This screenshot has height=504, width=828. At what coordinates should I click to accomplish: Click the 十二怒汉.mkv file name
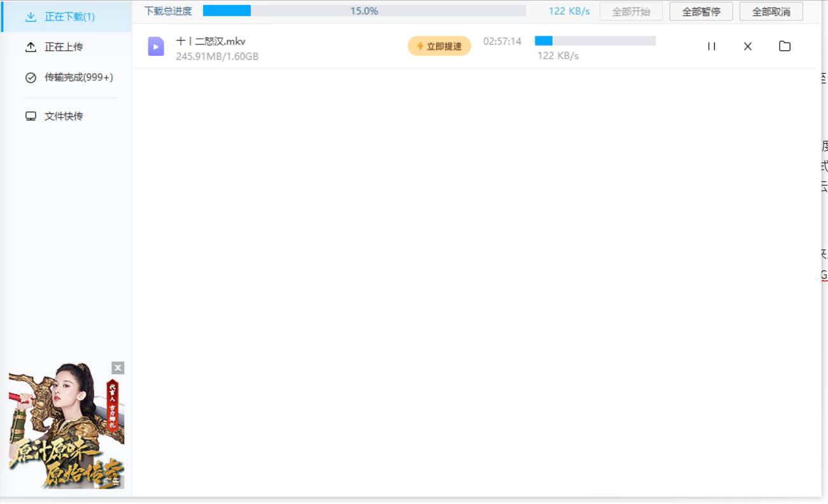pyautogui.click(x=211, y=41)
